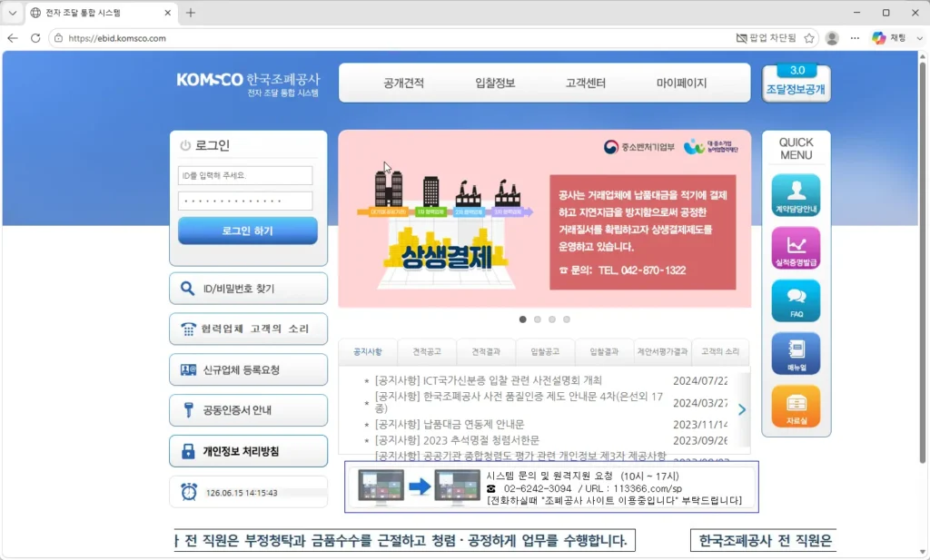The height and width of the screenshot is (560, 930).
Task: Close the 전자 조달 통합 시스템 tab
Action: (x=167, y=13)
